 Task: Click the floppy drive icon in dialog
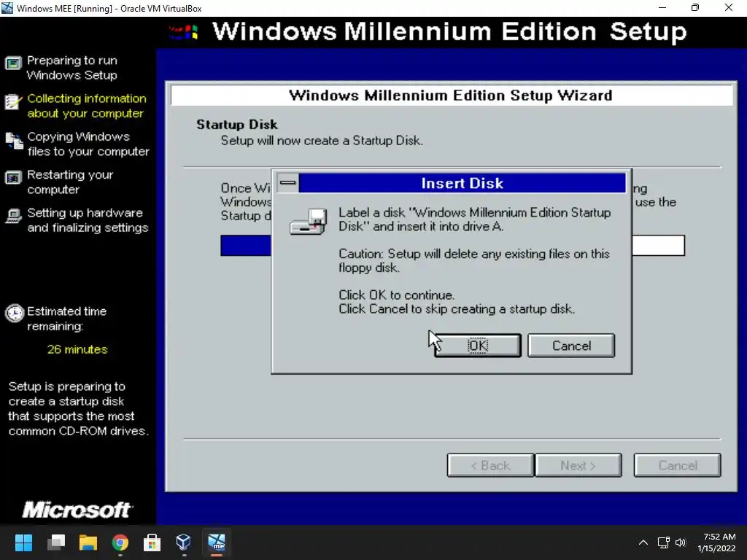click(309, 222)
